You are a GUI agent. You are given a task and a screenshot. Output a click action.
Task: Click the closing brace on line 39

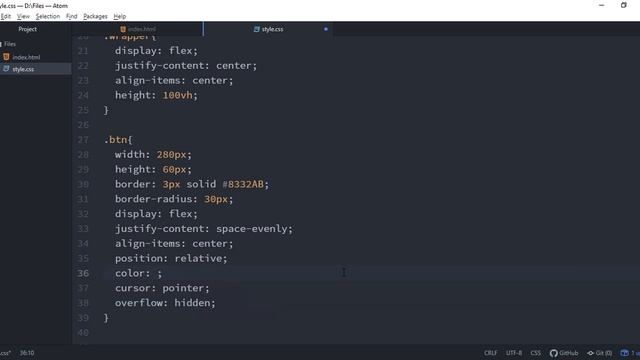tap(106, 318)
